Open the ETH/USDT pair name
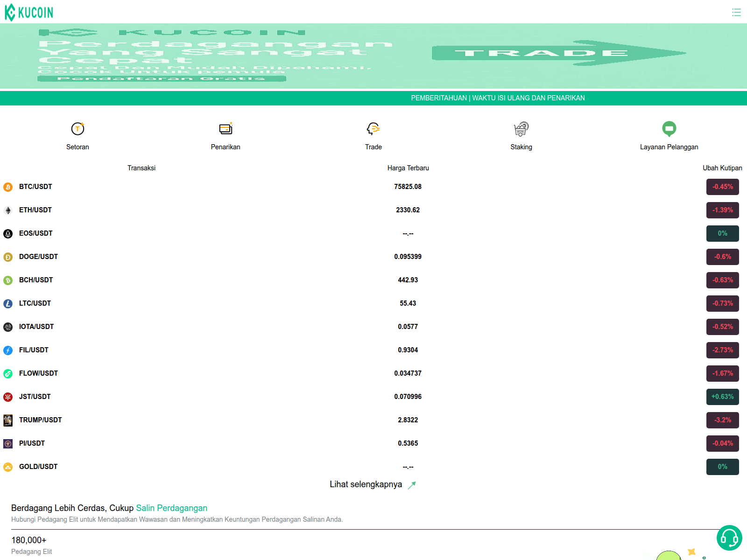Viewport: 747px width, 560px height. [35, 210]
